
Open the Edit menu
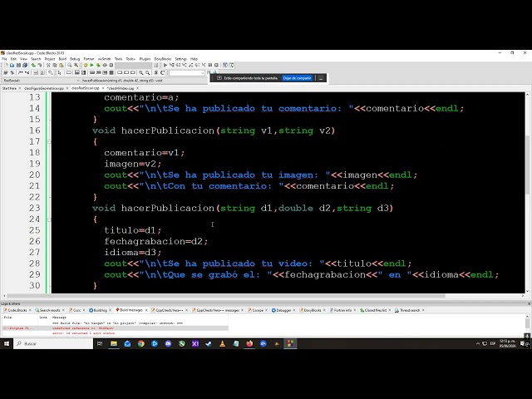click(x=13, y=59)
